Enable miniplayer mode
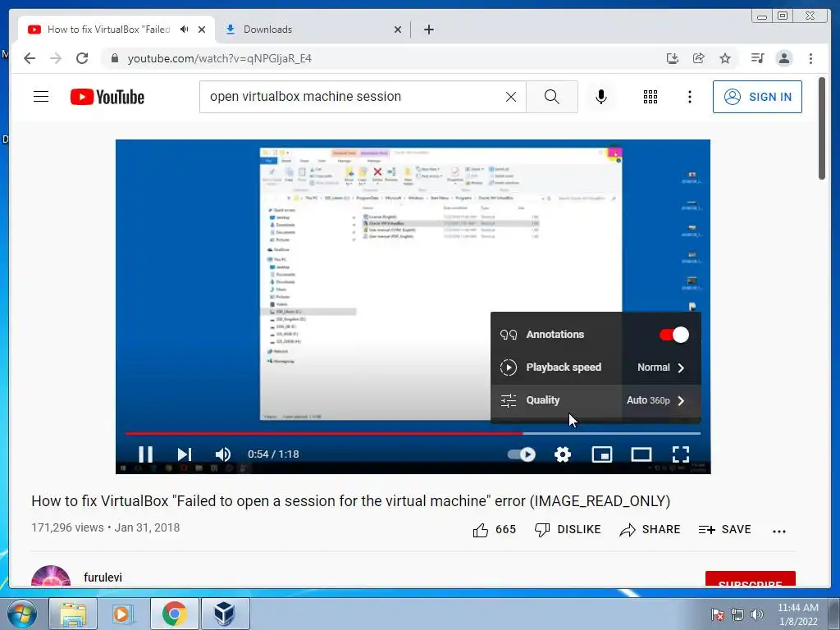 [601, 454]
